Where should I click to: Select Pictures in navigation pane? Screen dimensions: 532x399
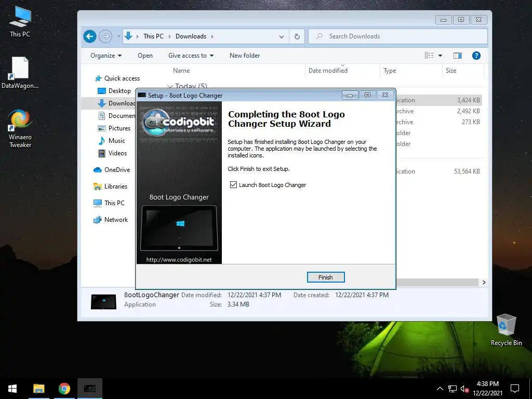[114, 128]
